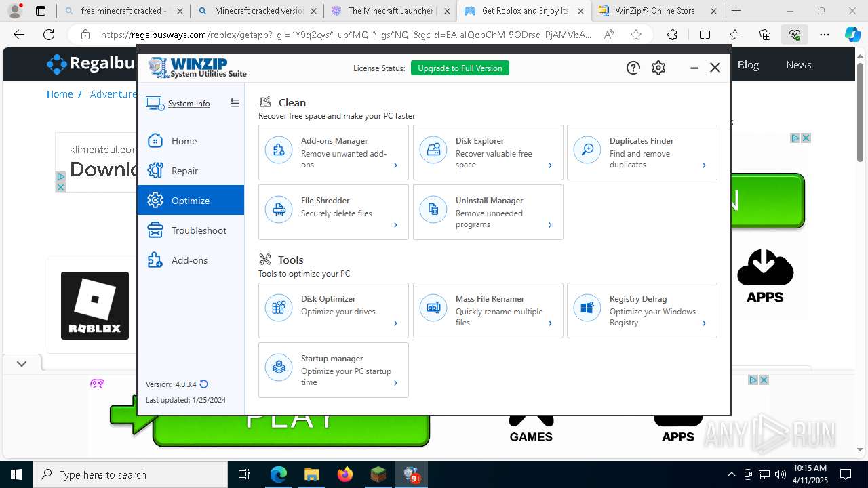This screenshot has width=868, height=488.
Task: Expand Registry Defrag card arrow
Action: (x=704, y=323)
